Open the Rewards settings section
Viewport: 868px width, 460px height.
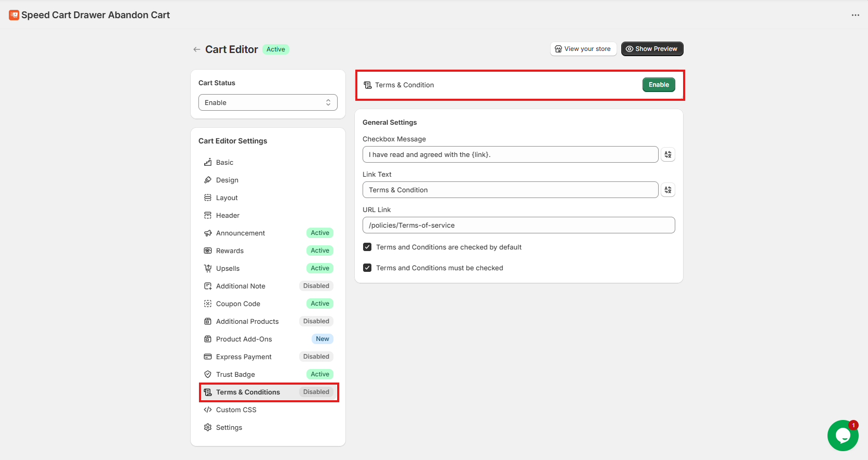pos(230,251)
